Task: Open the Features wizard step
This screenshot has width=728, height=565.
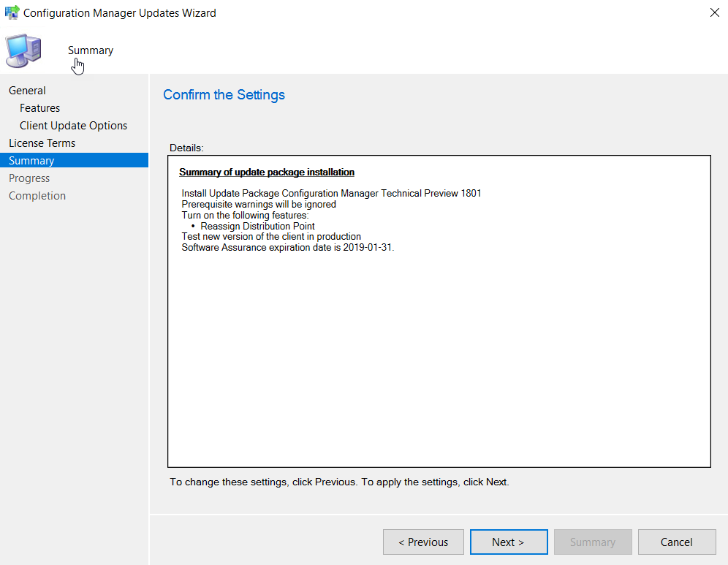Action: (40, 108)
